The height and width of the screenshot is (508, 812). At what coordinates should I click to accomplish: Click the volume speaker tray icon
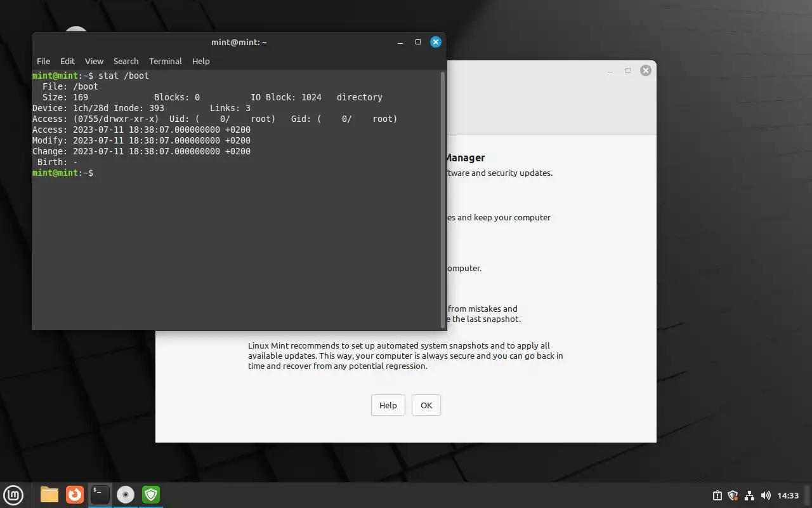click(766, 495)
